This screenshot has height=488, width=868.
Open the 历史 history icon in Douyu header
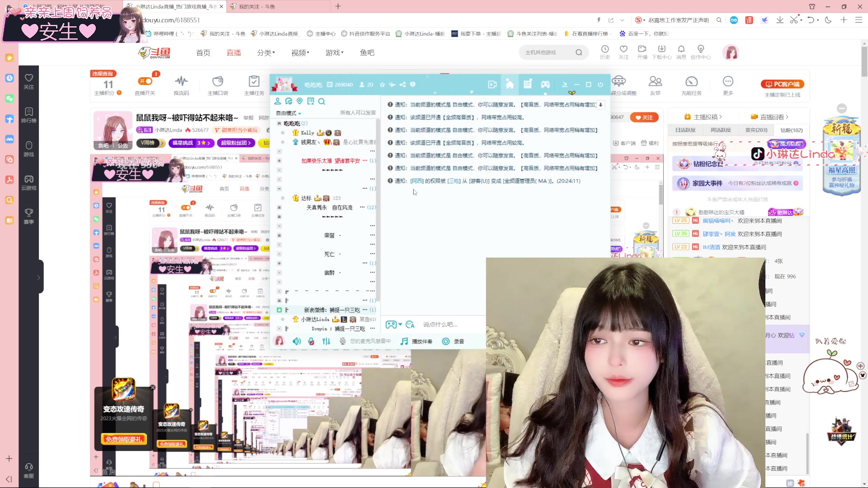pos(605,52)
